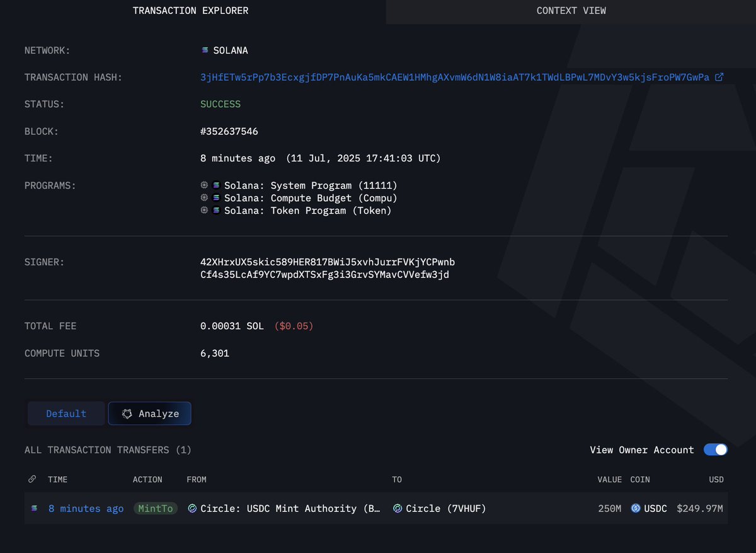Click the Solana logo beside Compute Budget
This screenshot has height=553, width=756.
click(217, 198)
